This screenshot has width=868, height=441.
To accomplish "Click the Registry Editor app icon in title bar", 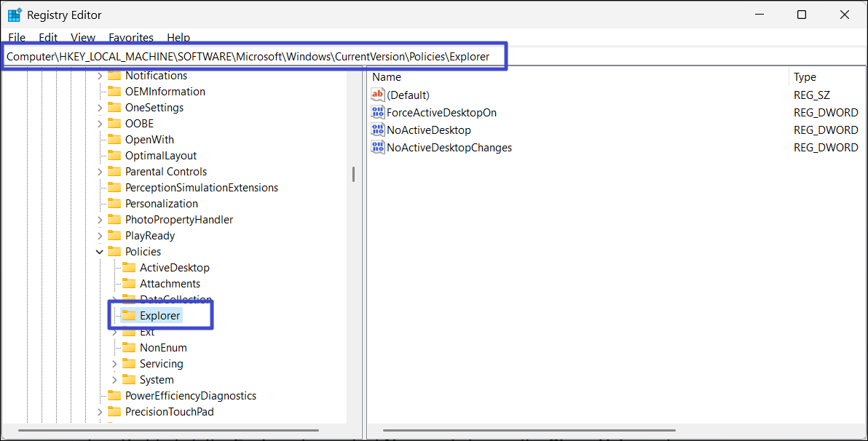I will [x=15, y=15].
